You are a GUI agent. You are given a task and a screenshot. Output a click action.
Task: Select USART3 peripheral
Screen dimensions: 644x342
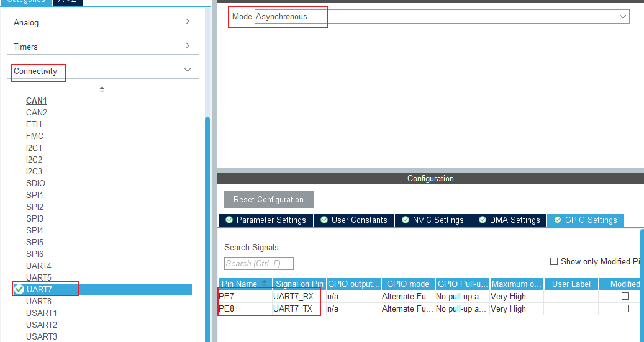point(42,336)
